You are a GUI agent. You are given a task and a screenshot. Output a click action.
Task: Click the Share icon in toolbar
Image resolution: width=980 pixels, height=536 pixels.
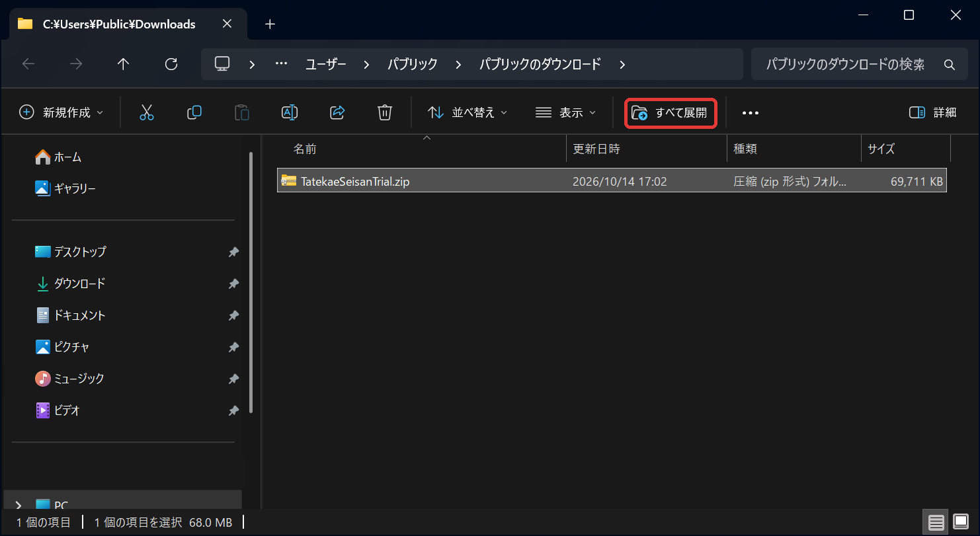(x=337, y=112)
